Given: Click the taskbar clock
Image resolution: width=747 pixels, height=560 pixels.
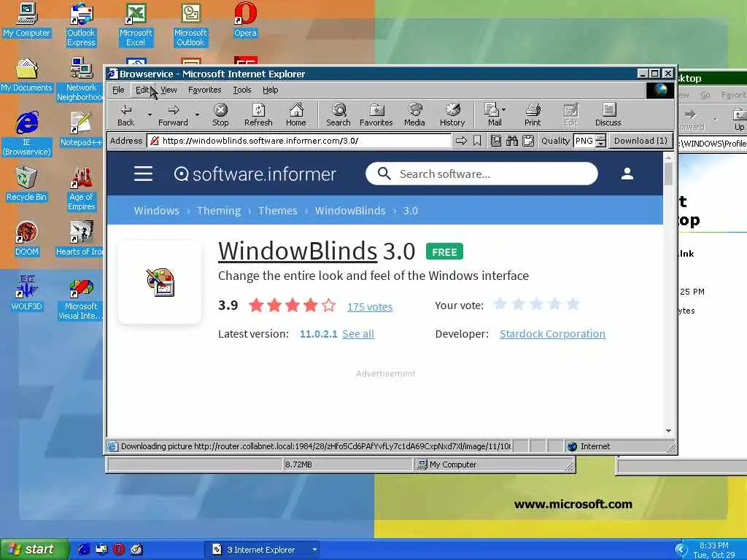Looking at the screenshot, I should pos(713,550).
